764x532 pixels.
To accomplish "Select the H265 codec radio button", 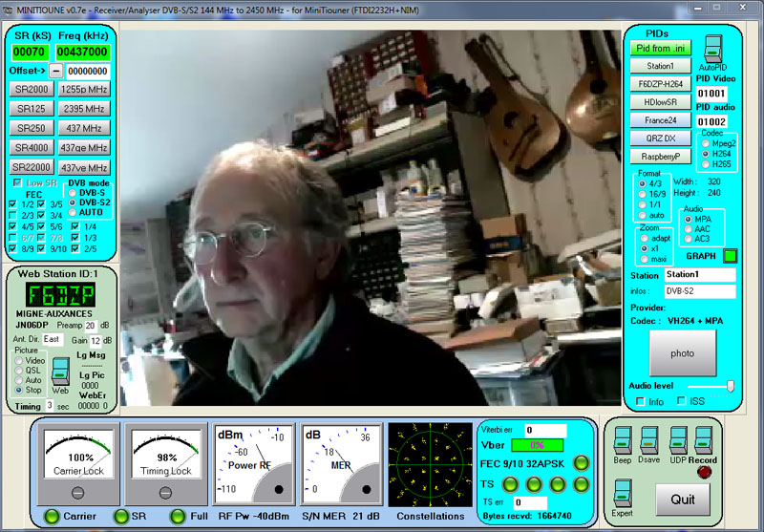I will point(705,163).
